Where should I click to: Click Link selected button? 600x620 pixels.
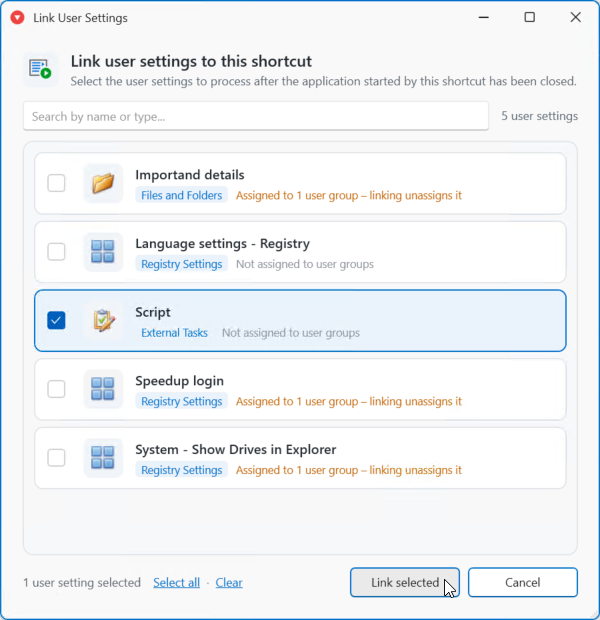click(405, 582)
